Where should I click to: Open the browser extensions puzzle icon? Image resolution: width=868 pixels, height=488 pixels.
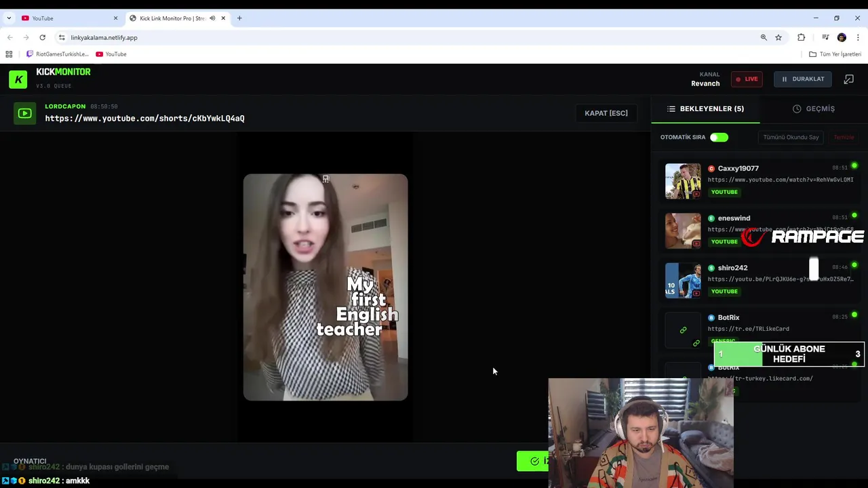(x=802, y=37)
